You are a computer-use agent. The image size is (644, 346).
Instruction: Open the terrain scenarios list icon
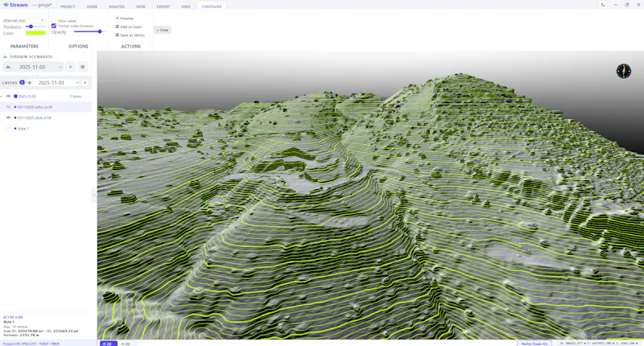click(83, 67)
